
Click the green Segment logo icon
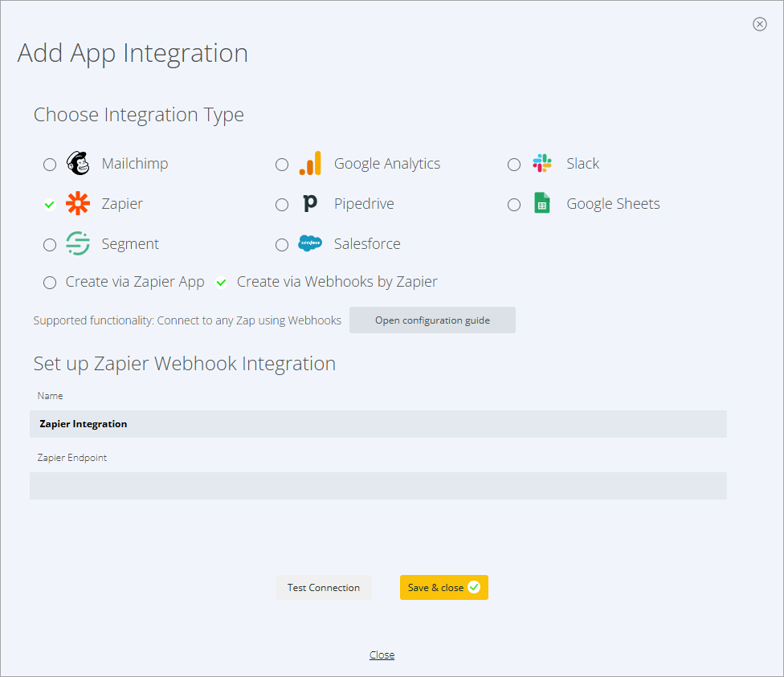(x=78, y=243)
